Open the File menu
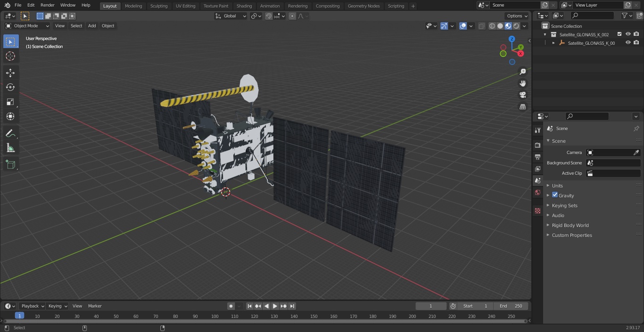 tap(18, 5)
